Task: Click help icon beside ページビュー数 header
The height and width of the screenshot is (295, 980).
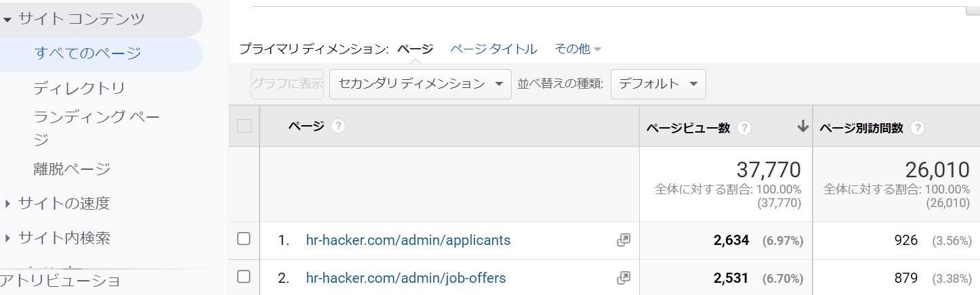Action: point(743,128)
